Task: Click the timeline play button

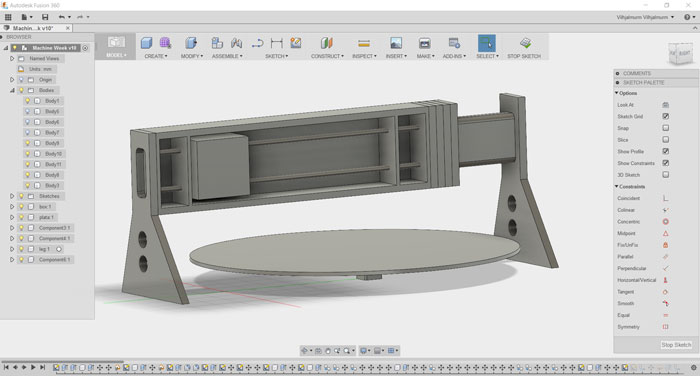Action: pos(33,368)
